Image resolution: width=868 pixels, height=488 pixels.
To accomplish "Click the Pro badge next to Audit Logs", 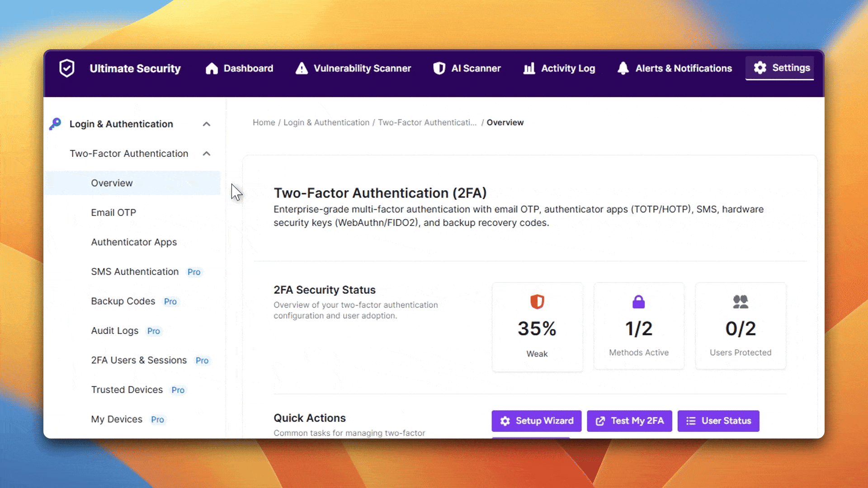I will point(154,331).
